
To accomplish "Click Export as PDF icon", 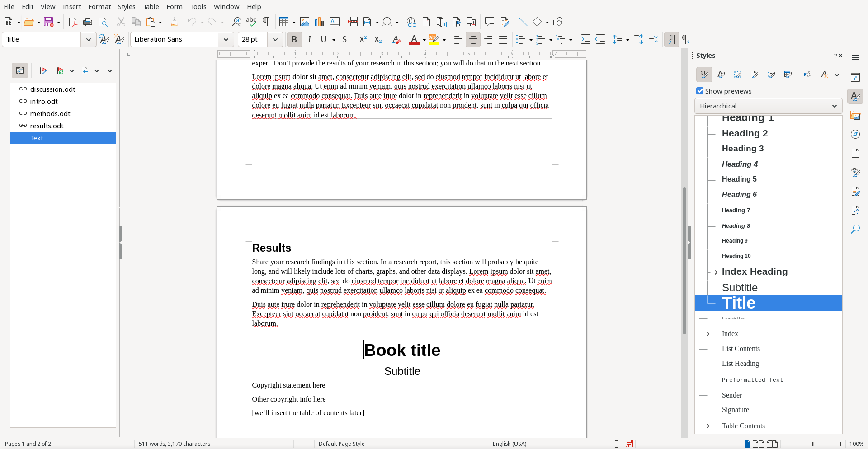I will coord(73,22).
